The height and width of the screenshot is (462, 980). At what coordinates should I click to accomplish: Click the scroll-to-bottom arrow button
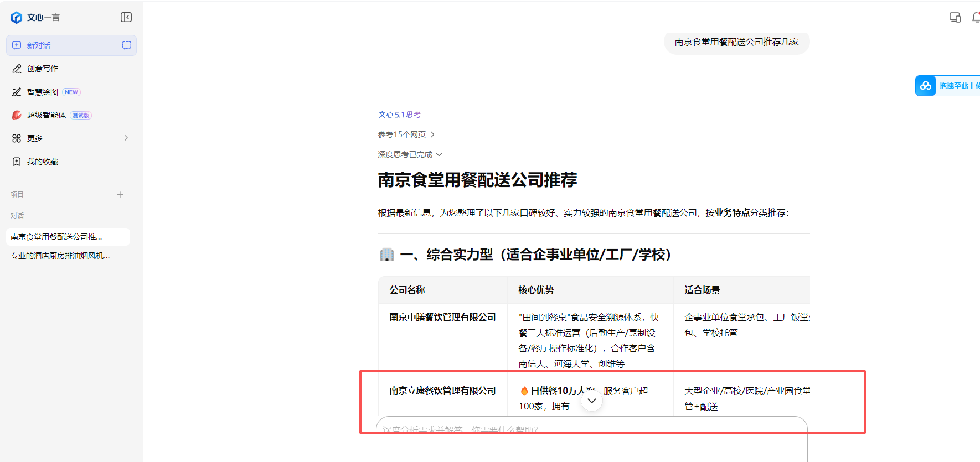[592, 401]
